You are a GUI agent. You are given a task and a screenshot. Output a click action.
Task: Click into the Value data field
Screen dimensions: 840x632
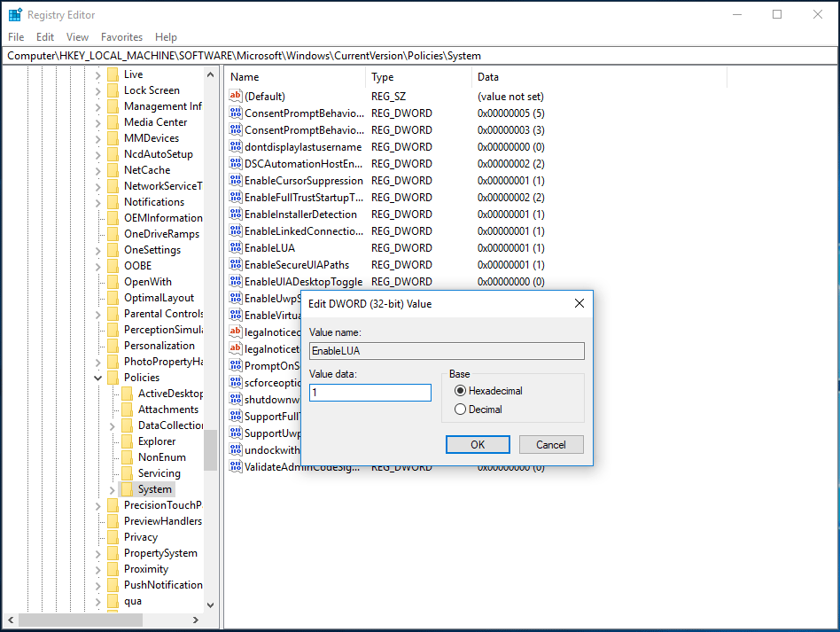[370, 393]
